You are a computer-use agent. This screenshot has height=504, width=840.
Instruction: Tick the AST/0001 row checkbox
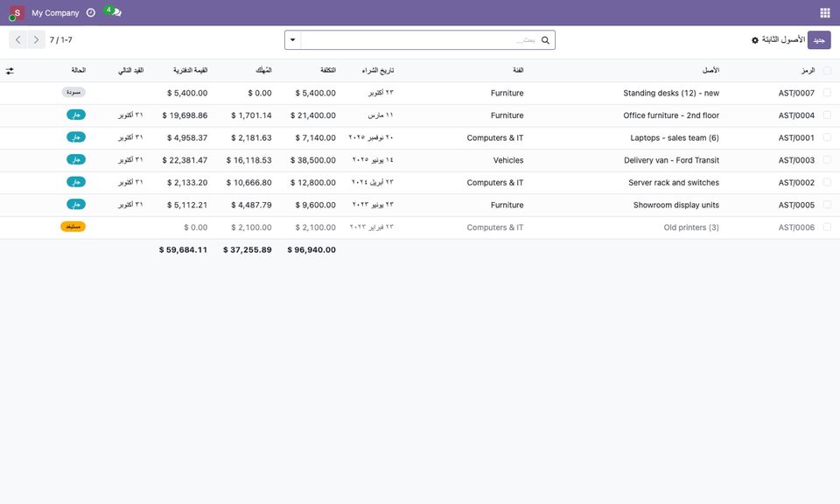pyautogui.click(x=827, y=137)
